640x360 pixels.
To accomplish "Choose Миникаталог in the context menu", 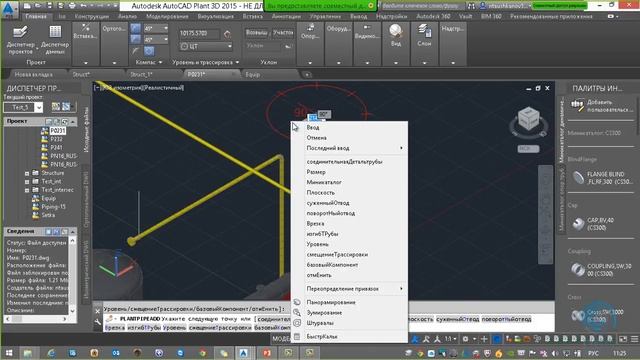I will click(x=324, y=182).
